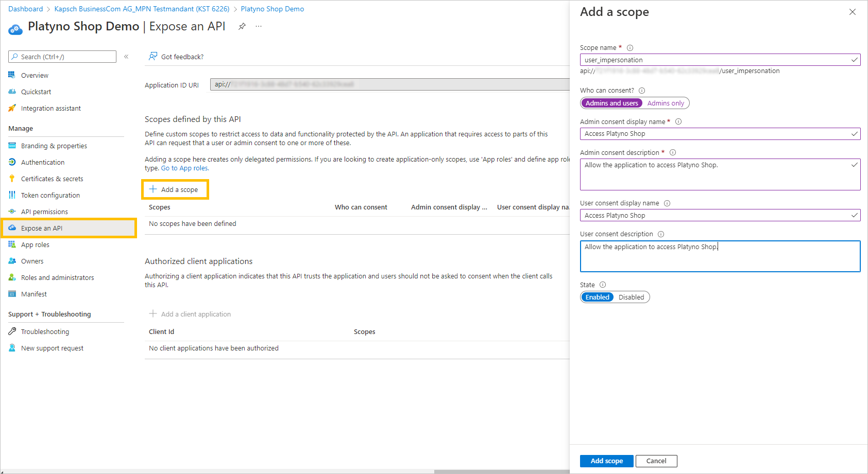Click the Authentication icon in sidebar
Viewport: 868px width, 474px height.
point(12,162)
